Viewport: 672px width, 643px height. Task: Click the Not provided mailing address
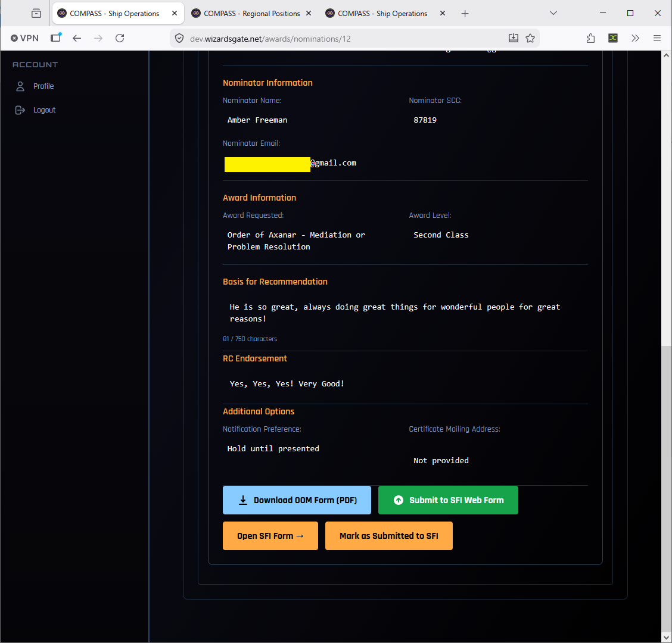coord(441,460)
